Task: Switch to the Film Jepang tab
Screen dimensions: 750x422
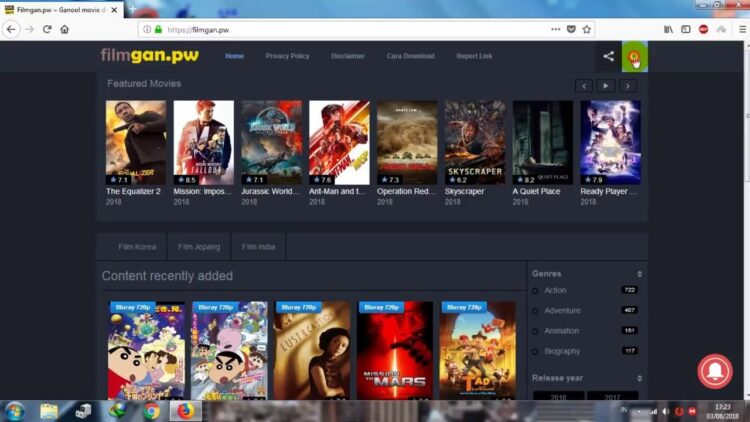Action: [199, 247]
